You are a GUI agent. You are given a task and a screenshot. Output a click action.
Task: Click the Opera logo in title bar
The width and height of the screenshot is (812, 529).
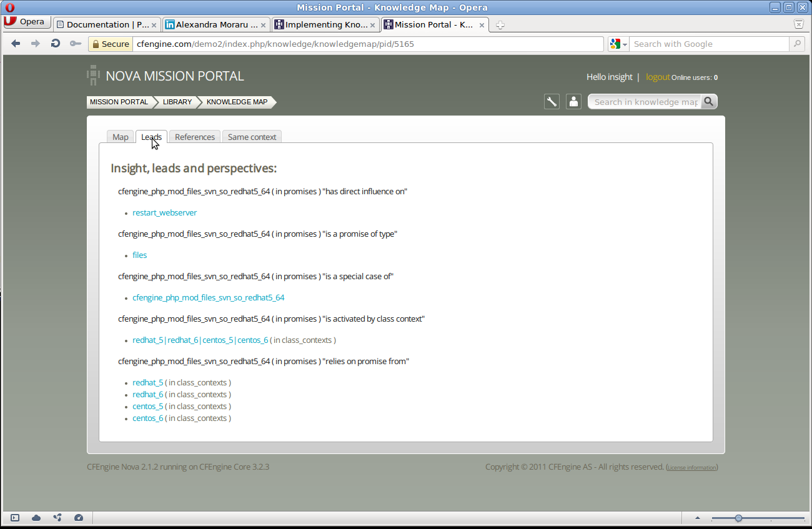pos(9,7)
